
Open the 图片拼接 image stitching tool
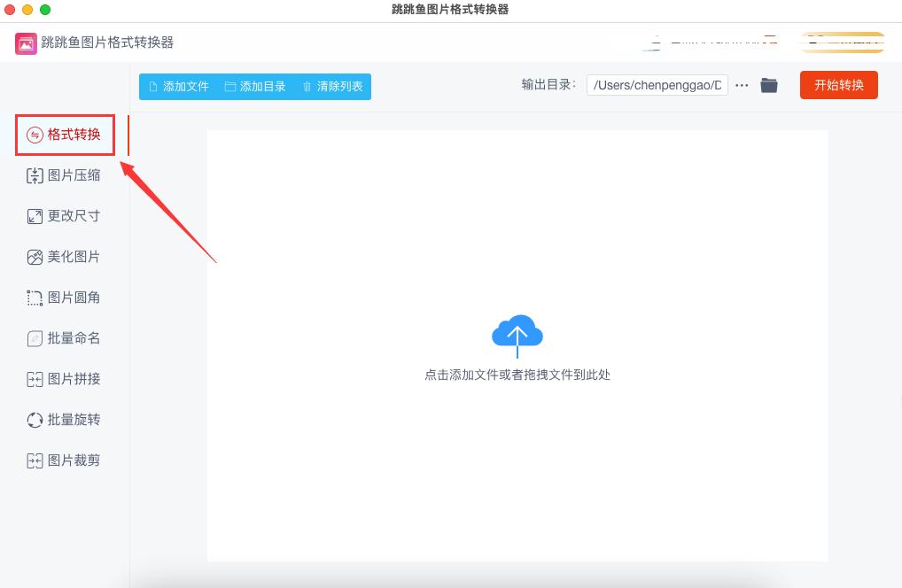point(63,378)
